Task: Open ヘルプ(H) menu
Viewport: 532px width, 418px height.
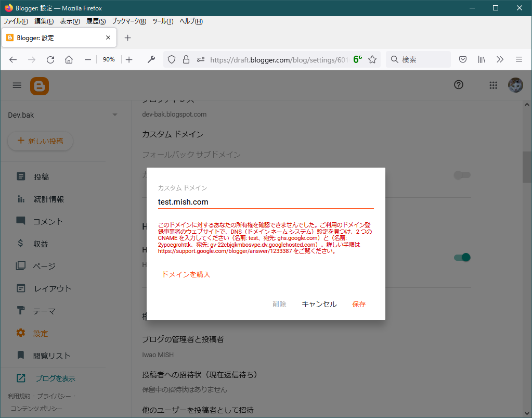Action: point(191,21)
